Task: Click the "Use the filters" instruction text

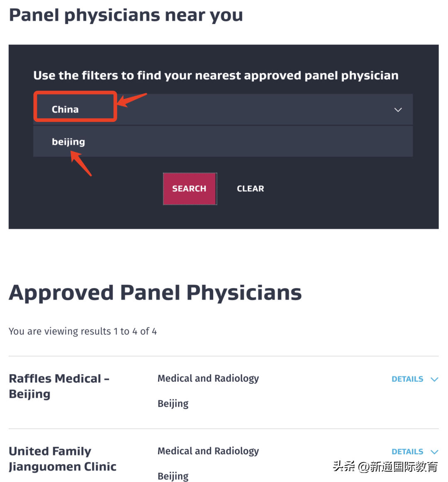Action: click(x=216, y=75)
